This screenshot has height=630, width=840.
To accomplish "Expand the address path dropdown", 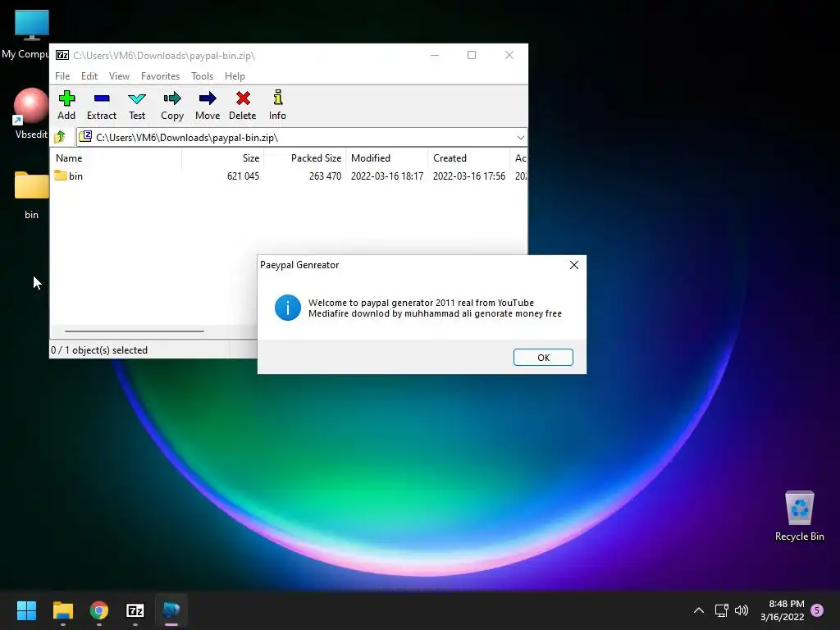I will (x=520, y=138).
